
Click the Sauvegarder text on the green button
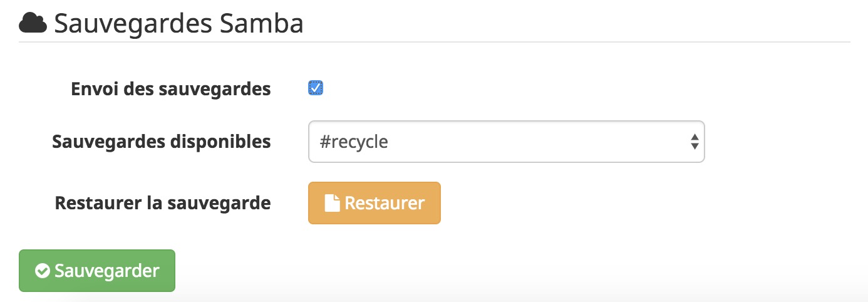click(107, 271)
